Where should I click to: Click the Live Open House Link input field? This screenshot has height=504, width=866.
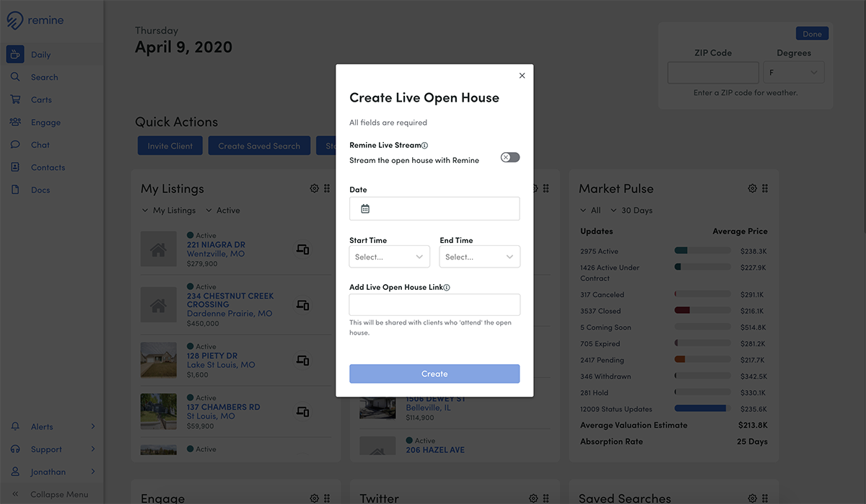click(x=434, y=304)
